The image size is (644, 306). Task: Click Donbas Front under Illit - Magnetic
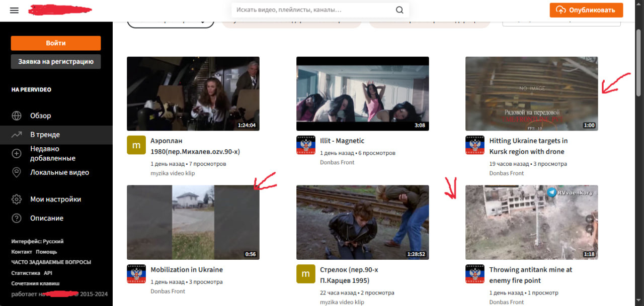[337, 162]
